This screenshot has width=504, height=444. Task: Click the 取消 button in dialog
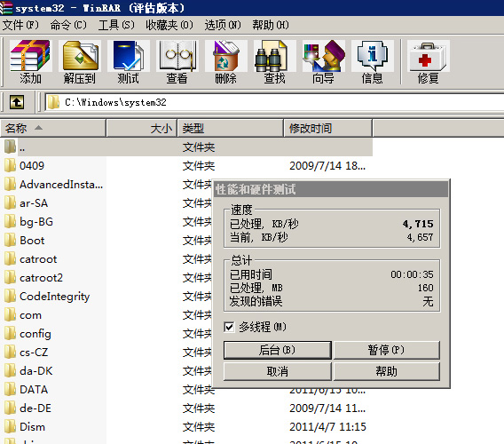pyautogui.click(x=278, y=371)
